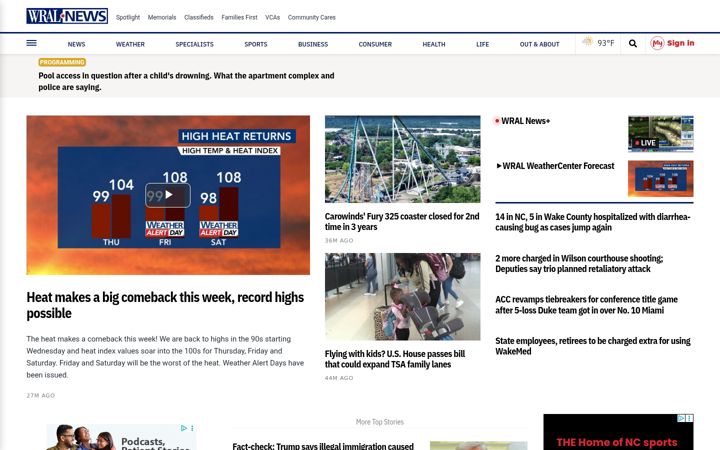Open the hamburger menu icon
The height and width of the screenshot is (450, 720).
pos(31,43)
